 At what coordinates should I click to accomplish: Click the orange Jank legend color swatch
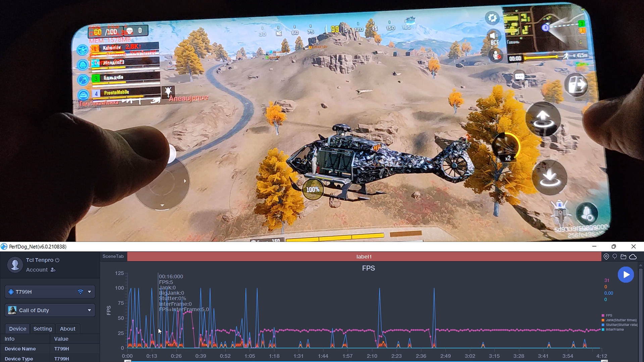(x=603, y=320)
